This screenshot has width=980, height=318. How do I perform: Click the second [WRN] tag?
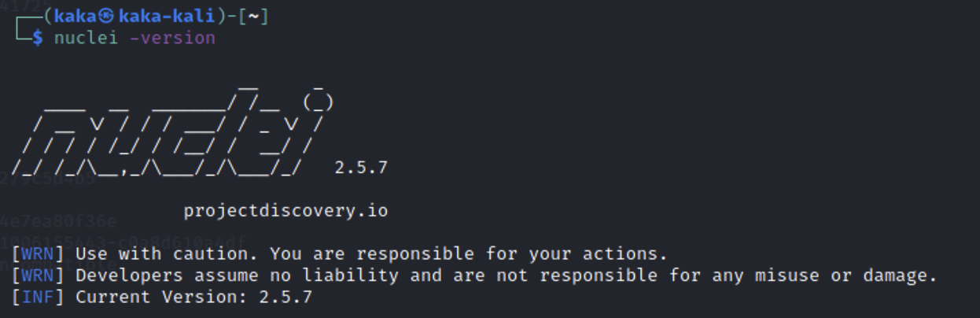[41, 275]
